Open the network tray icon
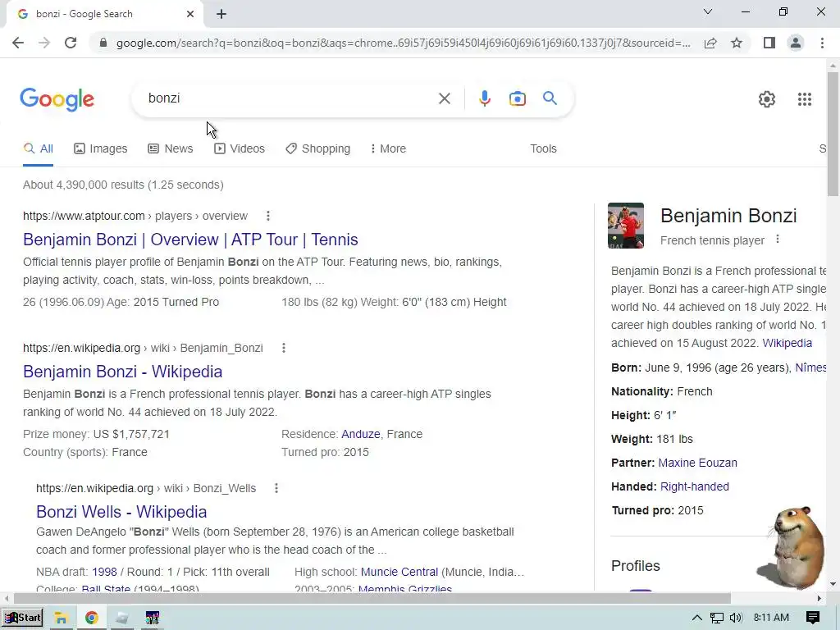The width and height of the screenshot is (840, 630). click(x=717, y=618)
